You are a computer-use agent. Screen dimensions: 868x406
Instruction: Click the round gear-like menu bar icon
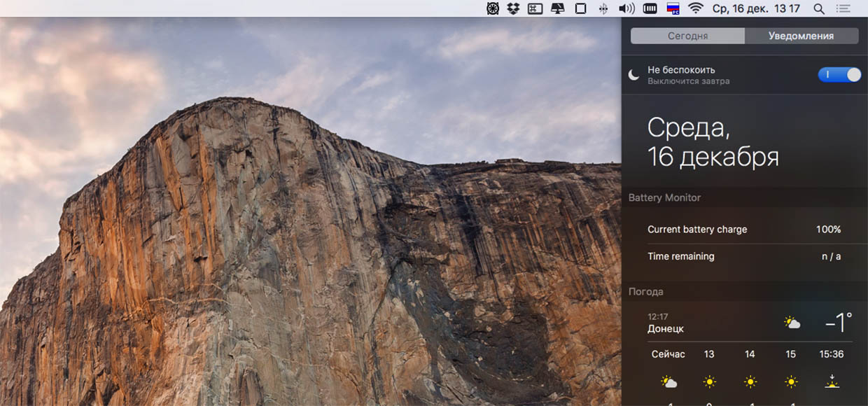point(493,8)
